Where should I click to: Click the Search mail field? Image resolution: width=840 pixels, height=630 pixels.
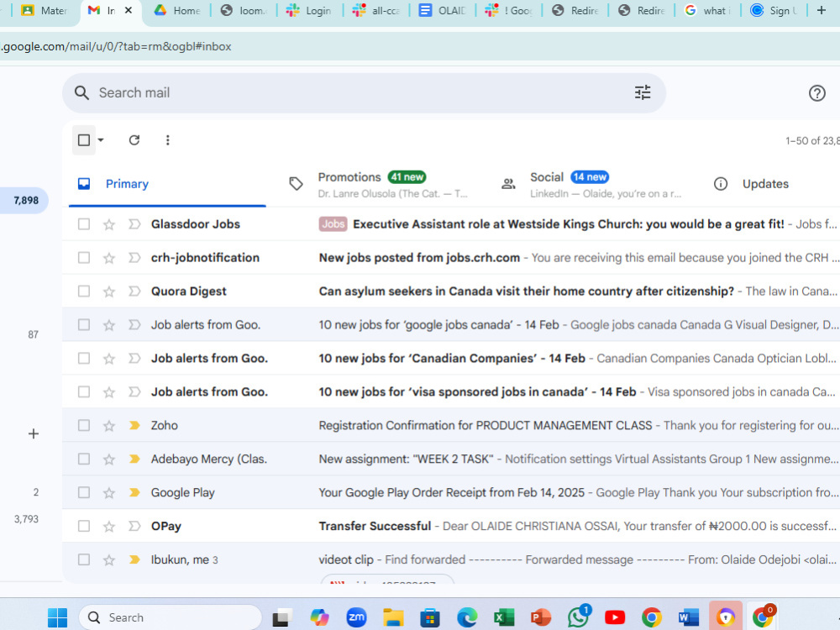[x=365, y=92]
